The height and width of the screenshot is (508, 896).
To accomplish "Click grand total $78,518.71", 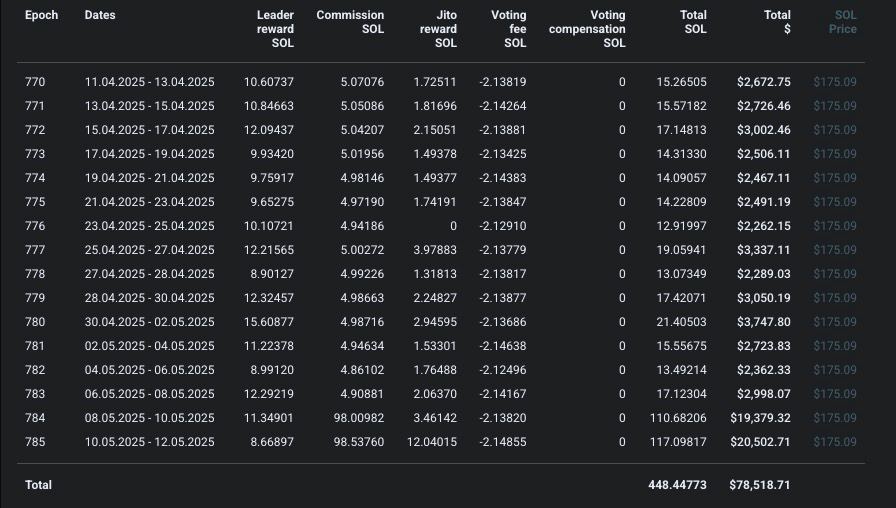I will (760, 485).
